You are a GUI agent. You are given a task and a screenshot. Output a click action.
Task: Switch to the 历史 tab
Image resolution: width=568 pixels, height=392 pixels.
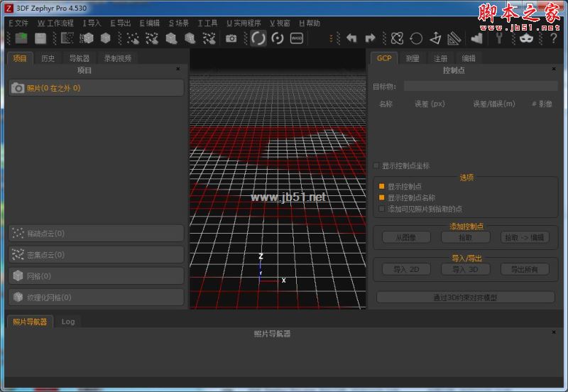48,58
